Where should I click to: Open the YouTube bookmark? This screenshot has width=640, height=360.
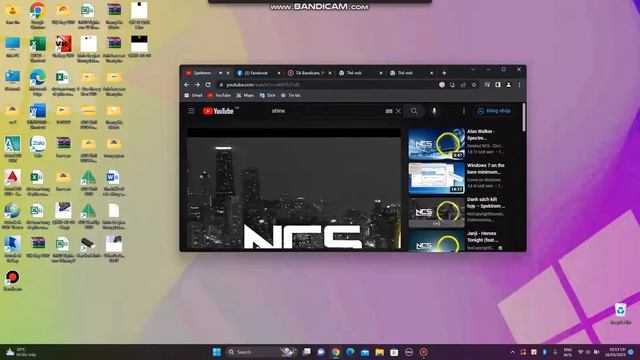tap(219, 95)
